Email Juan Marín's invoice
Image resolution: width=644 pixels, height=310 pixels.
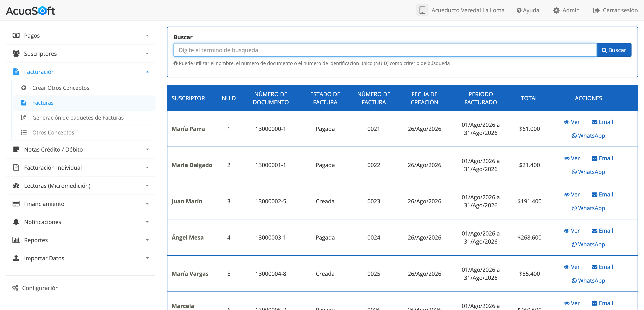coord(602,194)
